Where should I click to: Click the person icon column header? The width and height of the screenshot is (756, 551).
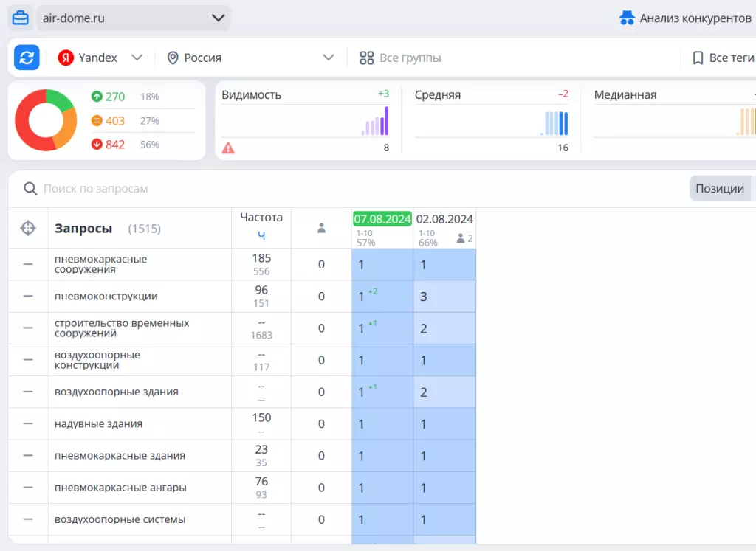(322, 229)
